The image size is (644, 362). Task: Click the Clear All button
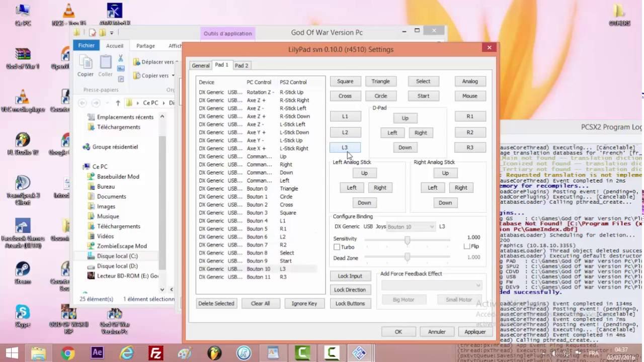pyautogui.click(x=260, y=303)
